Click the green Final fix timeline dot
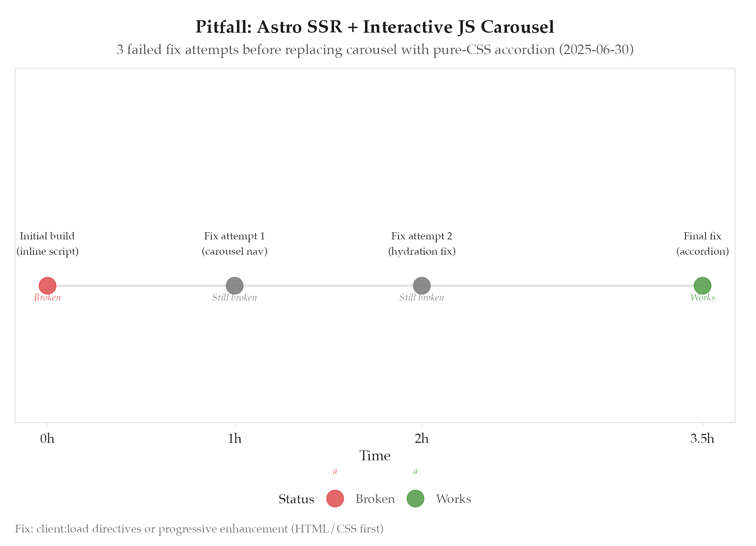This screenshot has width=756, height=546. (702, 286)
